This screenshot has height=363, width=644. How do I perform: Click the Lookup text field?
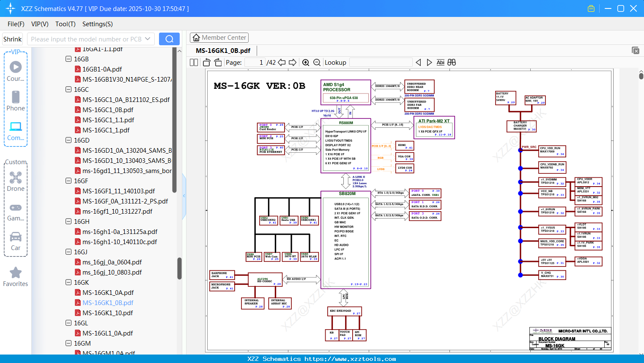(381, 63)
